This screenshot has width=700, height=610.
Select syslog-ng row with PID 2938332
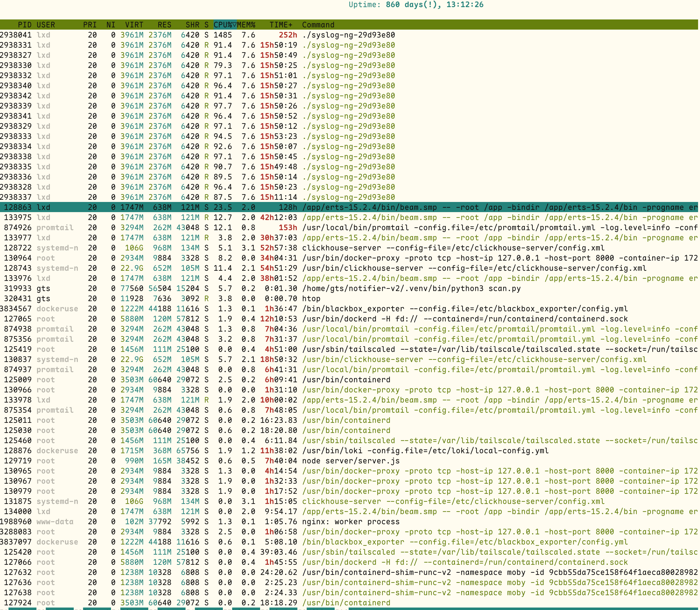point(349,76)
